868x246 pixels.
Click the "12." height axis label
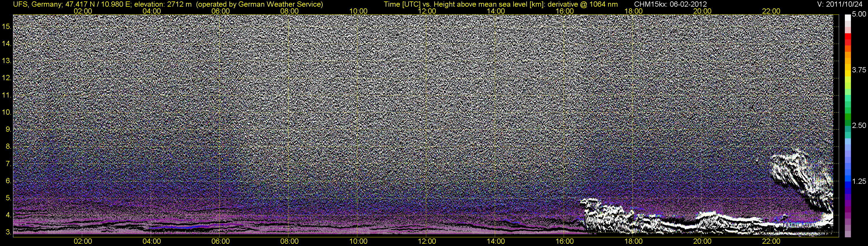[7, 78]
